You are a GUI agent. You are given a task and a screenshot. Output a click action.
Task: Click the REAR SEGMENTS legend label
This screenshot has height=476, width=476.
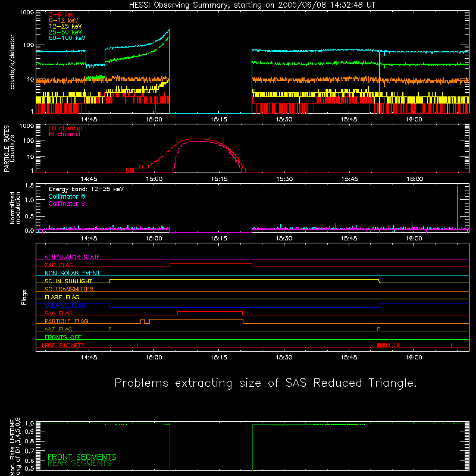(80, 464)
